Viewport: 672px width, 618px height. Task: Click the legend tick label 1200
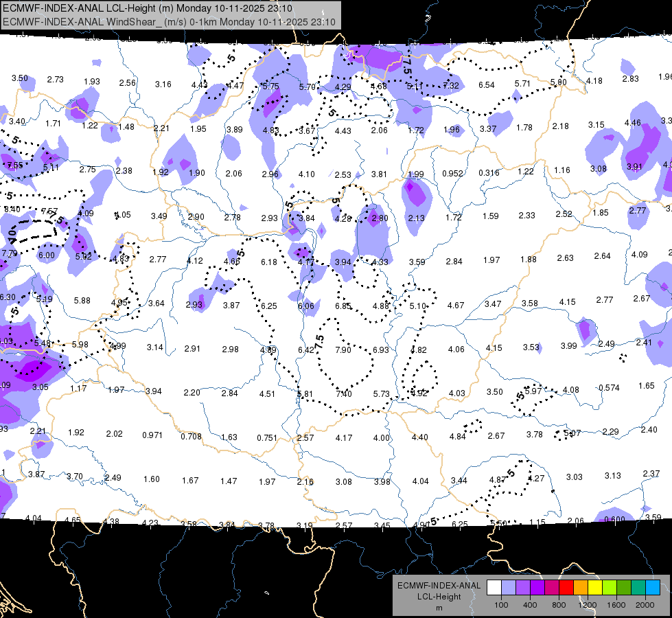587,605
